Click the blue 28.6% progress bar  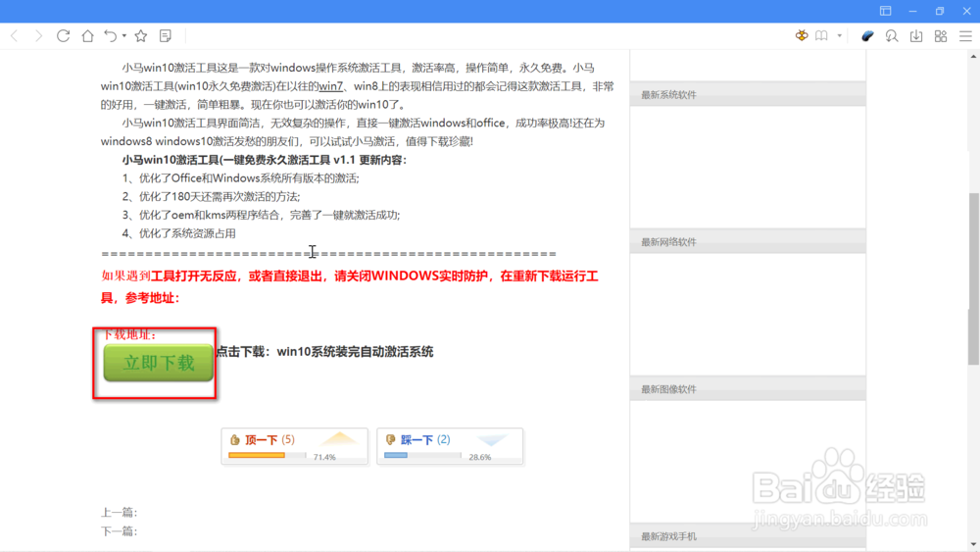tap(422, 456)
